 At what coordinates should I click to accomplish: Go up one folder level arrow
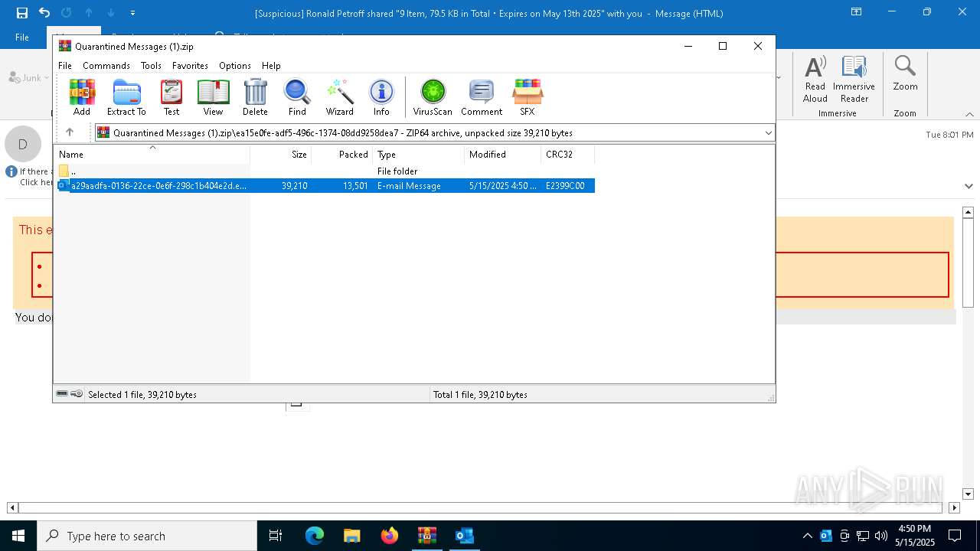point(70,132)
